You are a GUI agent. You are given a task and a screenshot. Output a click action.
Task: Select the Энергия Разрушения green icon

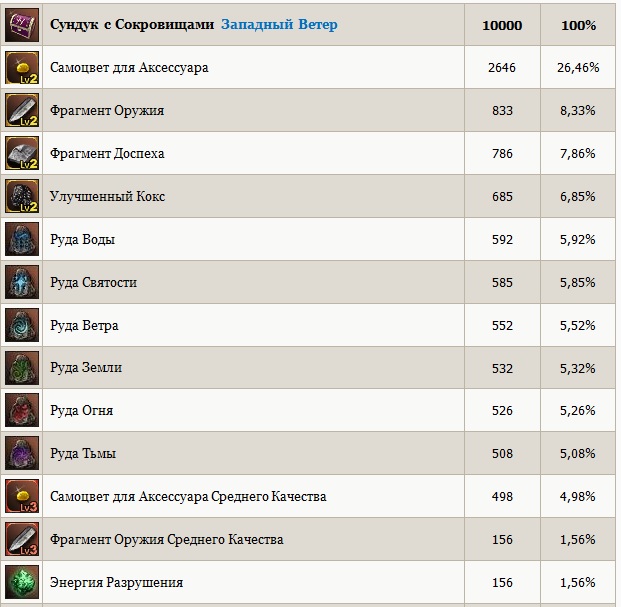(x=22, y=582)
